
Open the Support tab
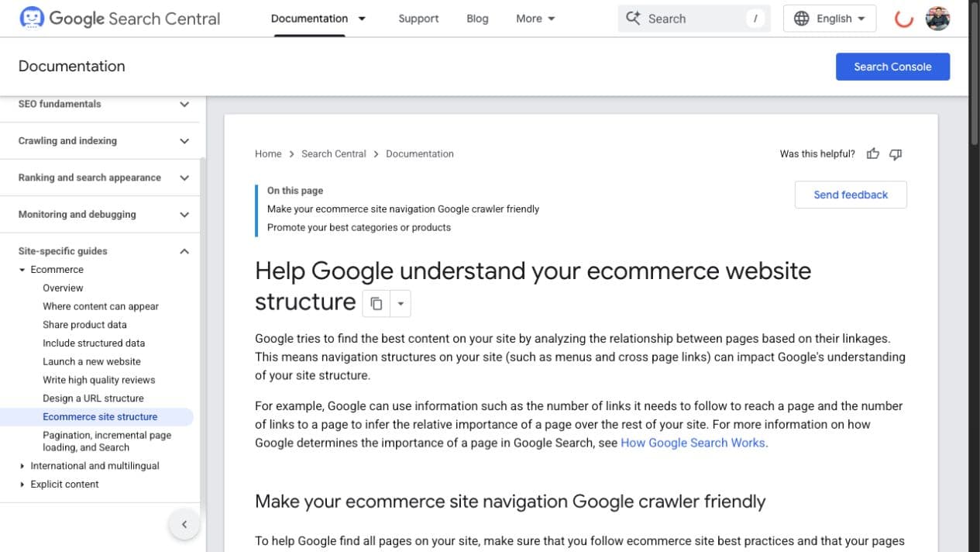[x=418, y=19]
